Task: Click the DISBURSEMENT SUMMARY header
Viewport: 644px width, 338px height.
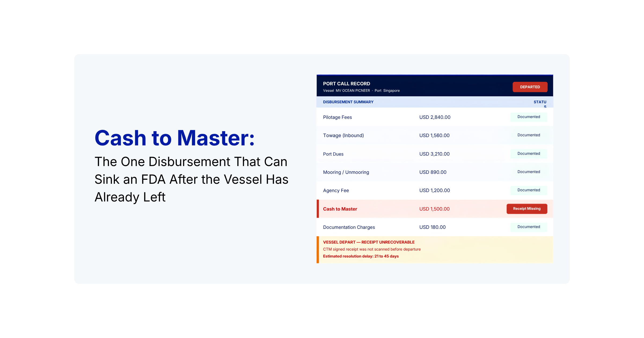Action: (x=348, y=102)
